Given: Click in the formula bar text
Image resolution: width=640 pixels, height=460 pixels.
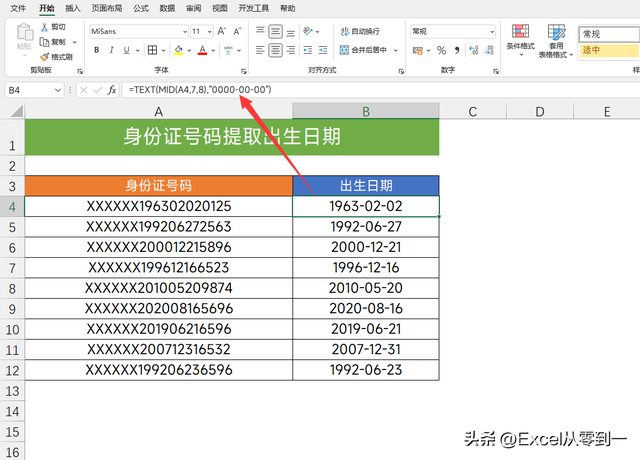Looking at the screenshot, I should coord(200,90).
